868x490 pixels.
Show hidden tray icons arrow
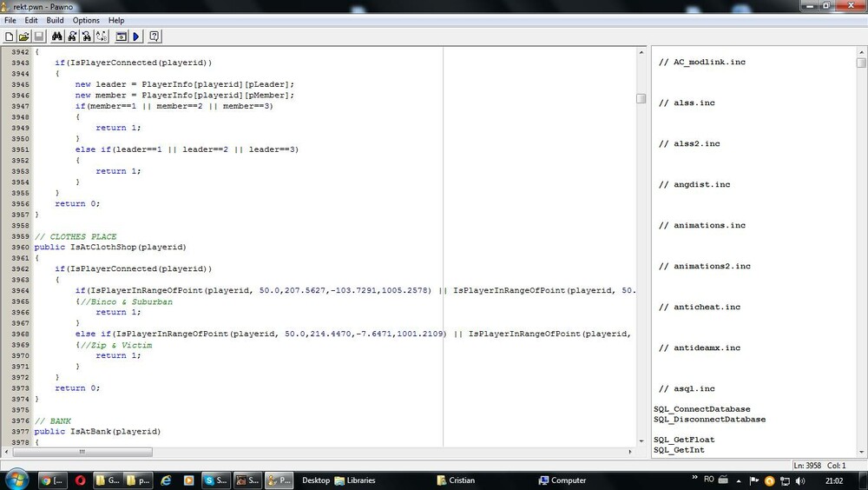point(739,480)
